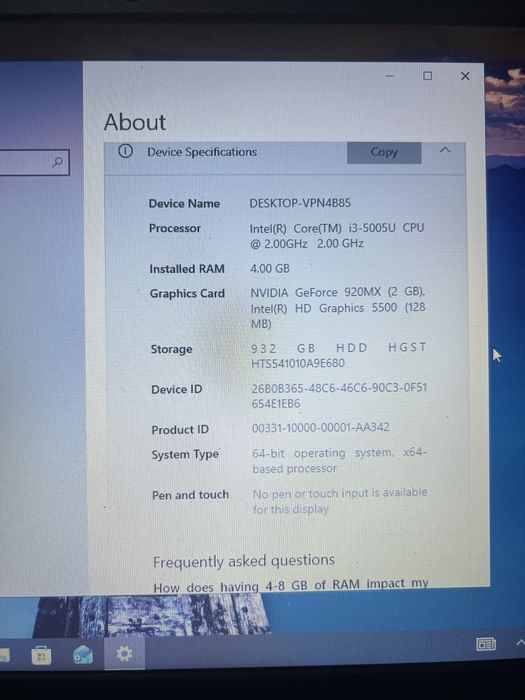Click the Graphics Card label
The image size is (525, 700).
pos(187,294)
